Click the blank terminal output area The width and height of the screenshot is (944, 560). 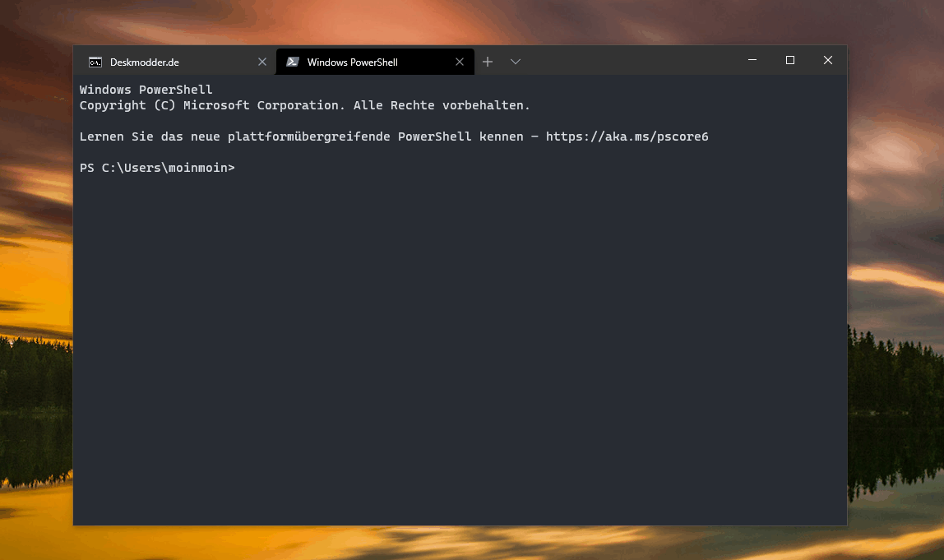point(460,349)
